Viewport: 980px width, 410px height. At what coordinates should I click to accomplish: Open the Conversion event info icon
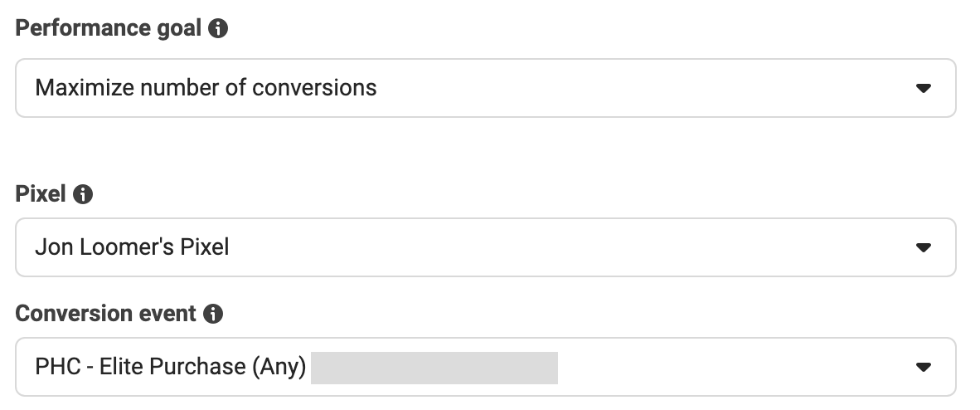tap(212, 314)
